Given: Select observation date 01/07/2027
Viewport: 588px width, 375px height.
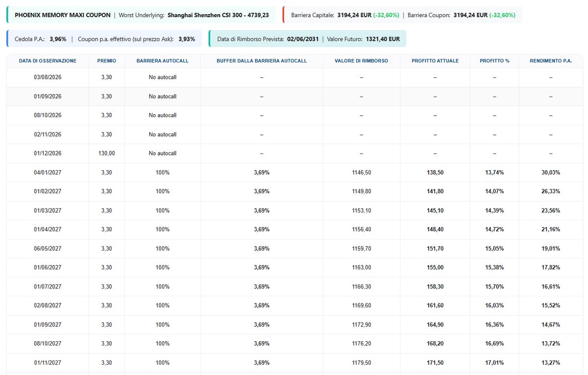Looking at the screenshot, I should coord(48,287).
